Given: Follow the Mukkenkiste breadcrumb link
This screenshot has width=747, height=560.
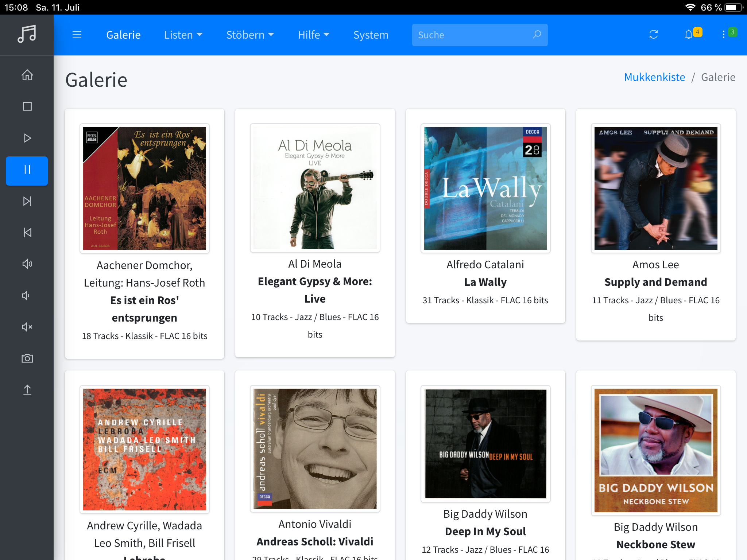Looking at the screenshot, I should [654, 77].
